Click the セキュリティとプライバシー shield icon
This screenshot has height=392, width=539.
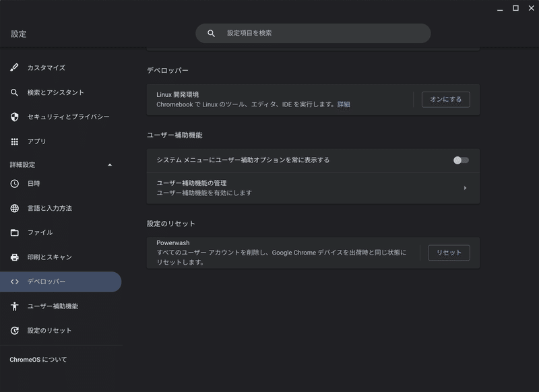click(14, 117)
